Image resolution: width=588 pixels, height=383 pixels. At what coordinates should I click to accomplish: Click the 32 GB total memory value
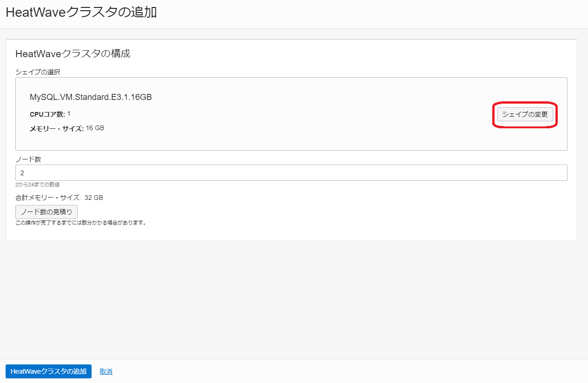(x=93, y=198)
